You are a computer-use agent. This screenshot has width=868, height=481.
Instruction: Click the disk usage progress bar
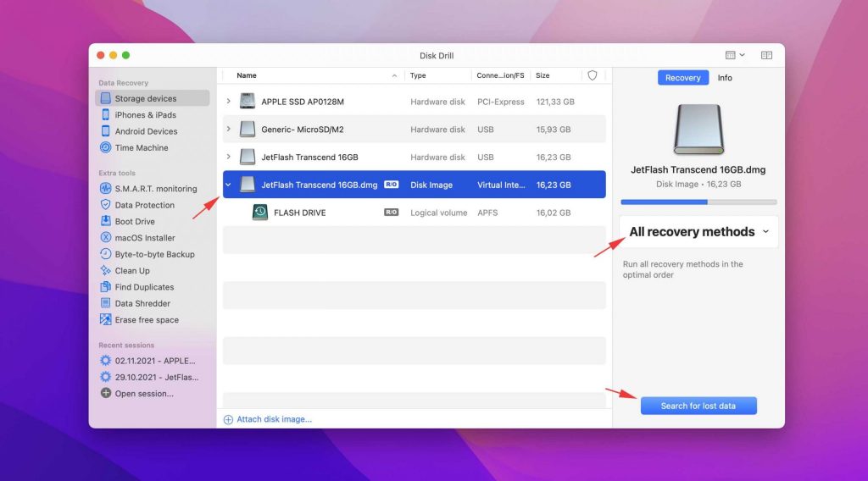coord(698,202)
